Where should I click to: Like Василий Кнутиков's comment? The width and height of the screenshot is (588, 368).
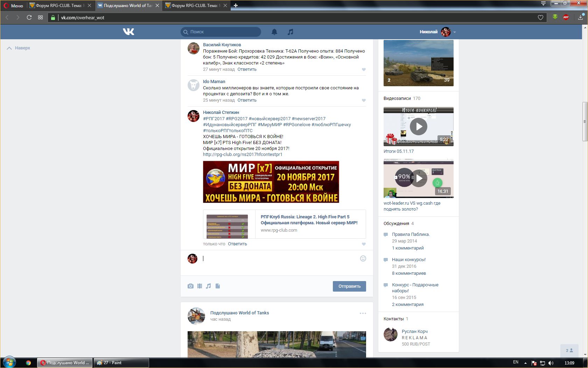364,70
